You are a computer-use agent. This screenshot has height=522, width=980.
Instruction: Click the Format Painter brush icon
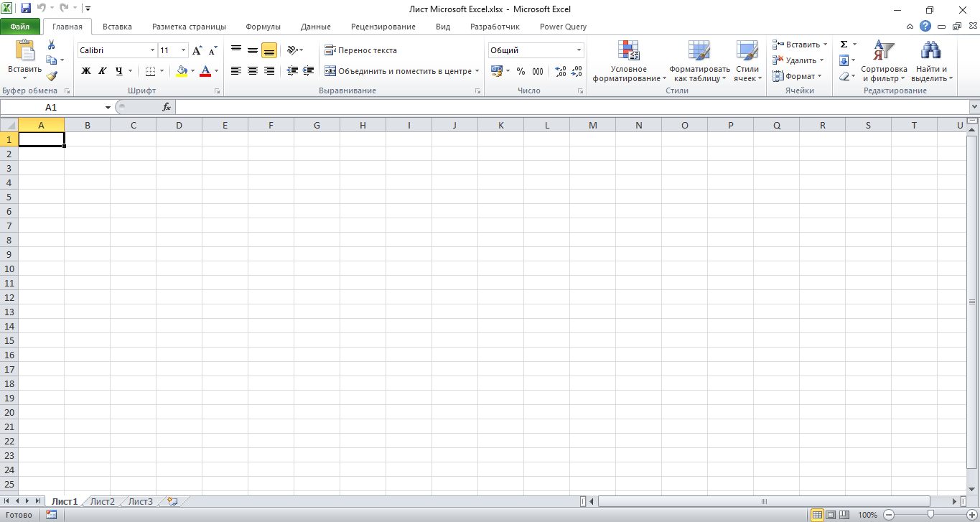click(52, 76)
